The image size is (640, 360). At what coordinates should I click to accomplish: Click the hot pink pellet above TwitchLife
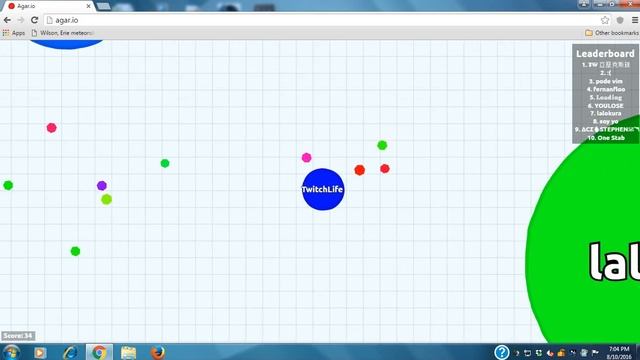coord(307,158)
